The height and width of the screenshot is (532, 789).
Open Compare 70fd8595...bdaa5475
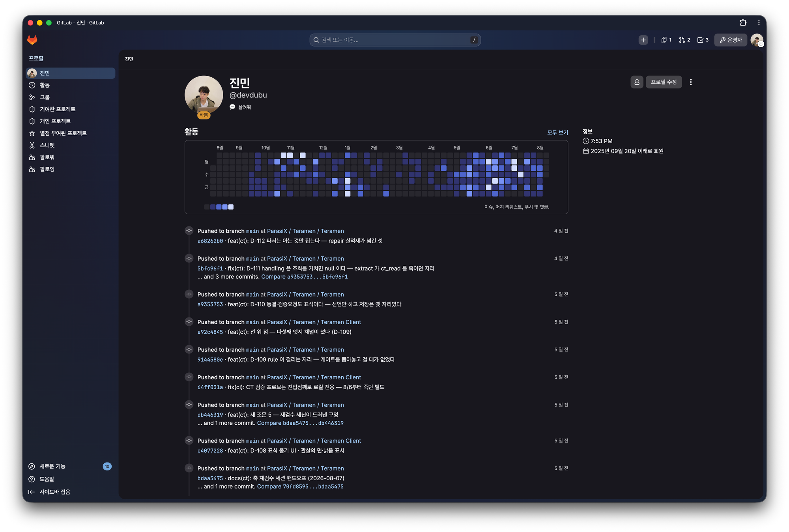300,487
